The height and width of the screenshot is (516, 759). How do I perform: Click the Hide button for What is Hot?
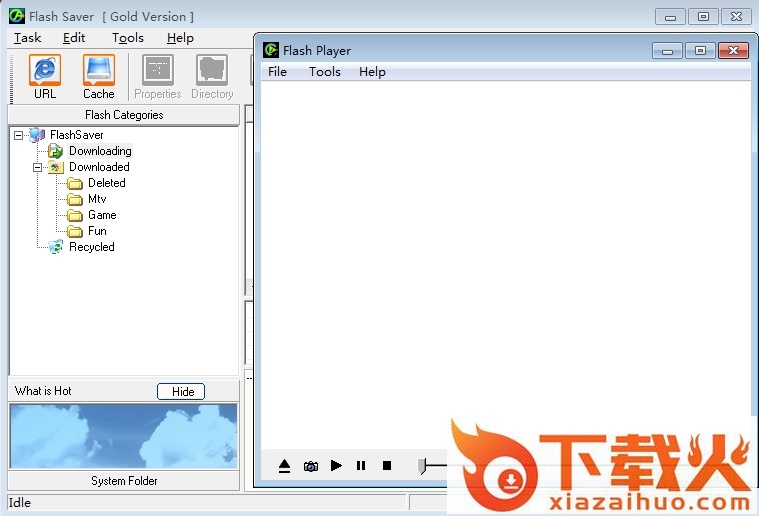pyautogui.click(x=181, y=392)
